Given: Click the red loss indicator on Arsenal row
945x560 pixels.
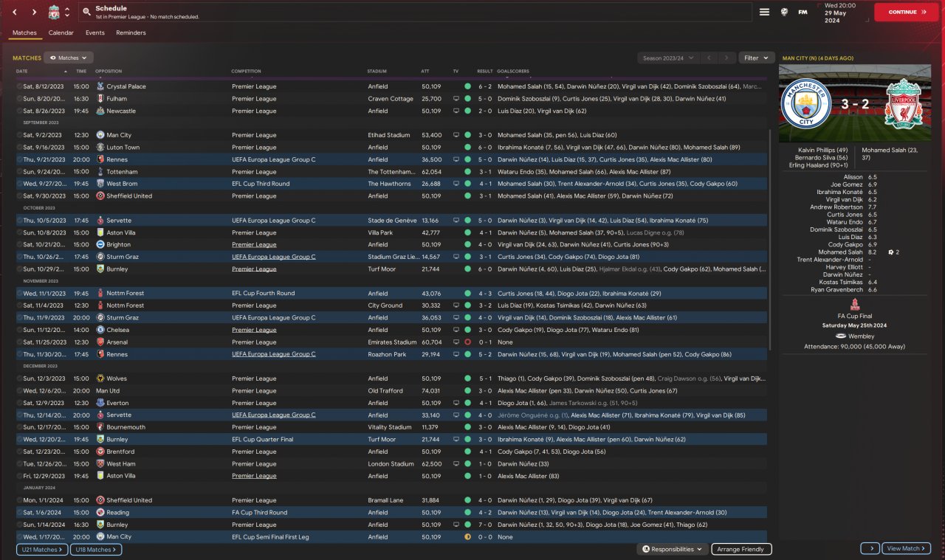Looking at the screenshot, I should (x=467, y=342).
